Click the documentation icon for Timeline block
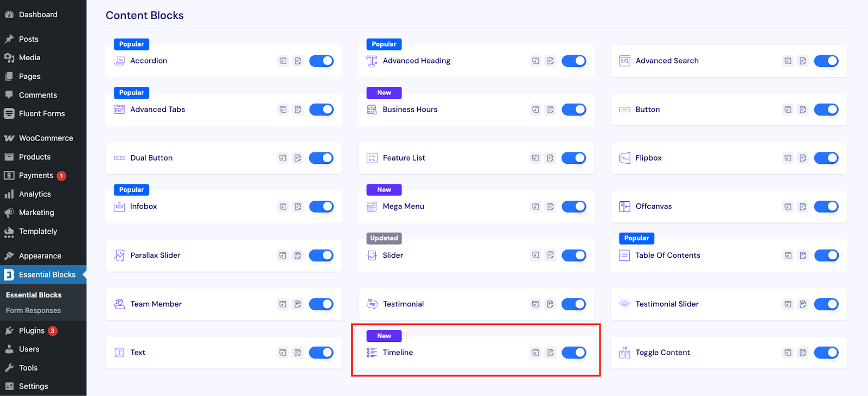The image size is (868, 396). point(550,352)
